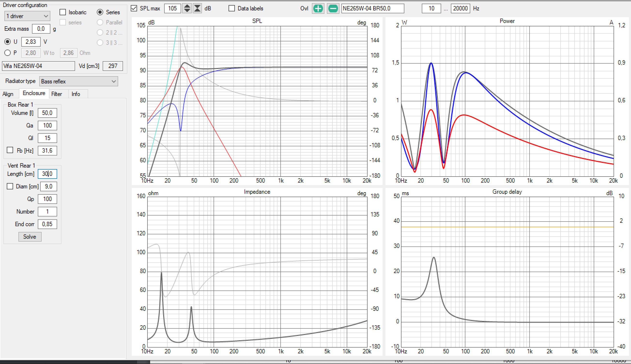Click the SPL max 105 value field

[x=172, y=8]
